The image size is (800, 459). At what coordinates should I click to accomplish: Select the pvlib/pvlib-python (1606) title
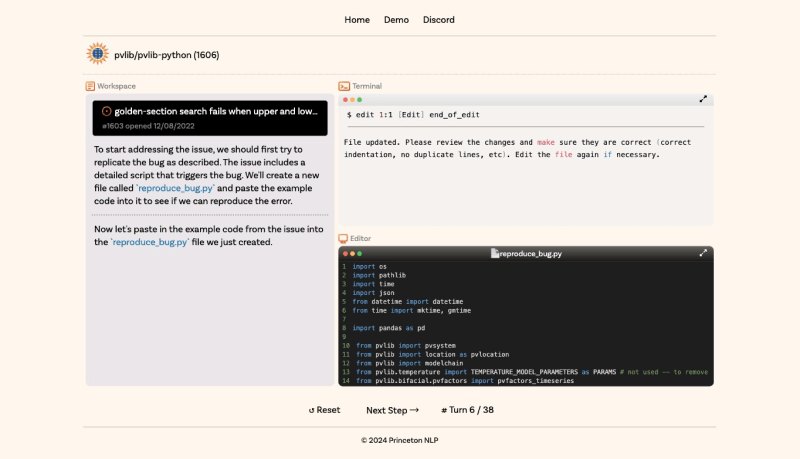coord(167,55)
